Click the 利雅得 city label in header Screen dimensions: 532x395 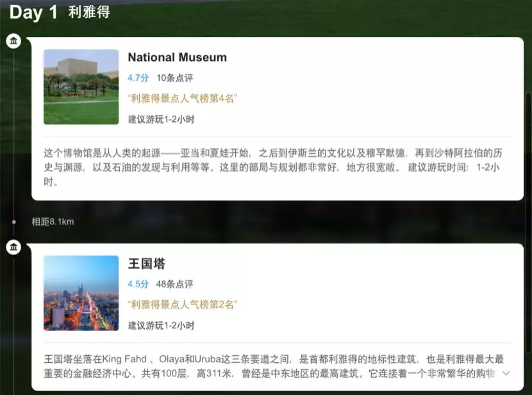89,13
